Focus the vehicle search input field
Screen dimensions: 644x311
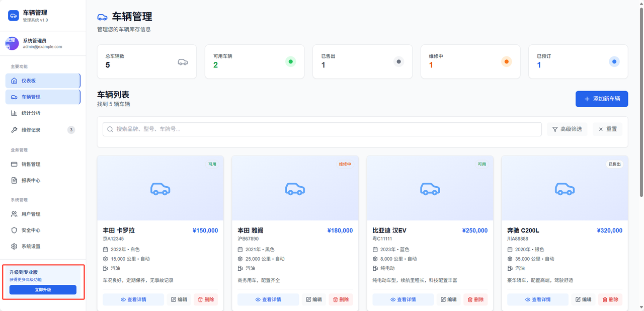(x=322, y=129)
